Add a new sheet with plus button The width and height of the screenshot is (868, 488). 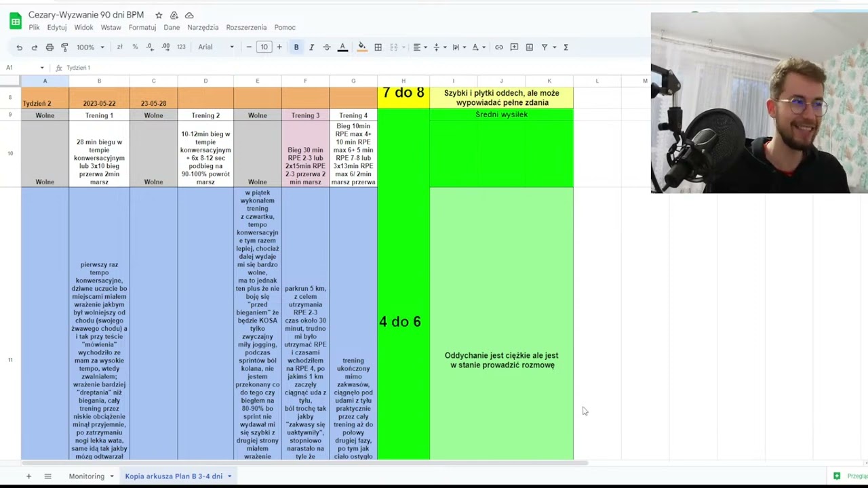pos(28,476)
